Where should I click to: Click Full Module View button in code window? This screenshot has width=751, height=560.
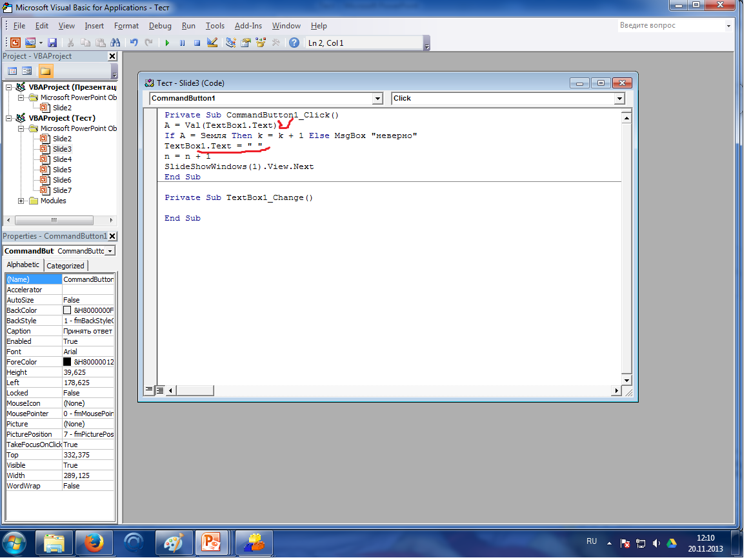pos(159,390)
